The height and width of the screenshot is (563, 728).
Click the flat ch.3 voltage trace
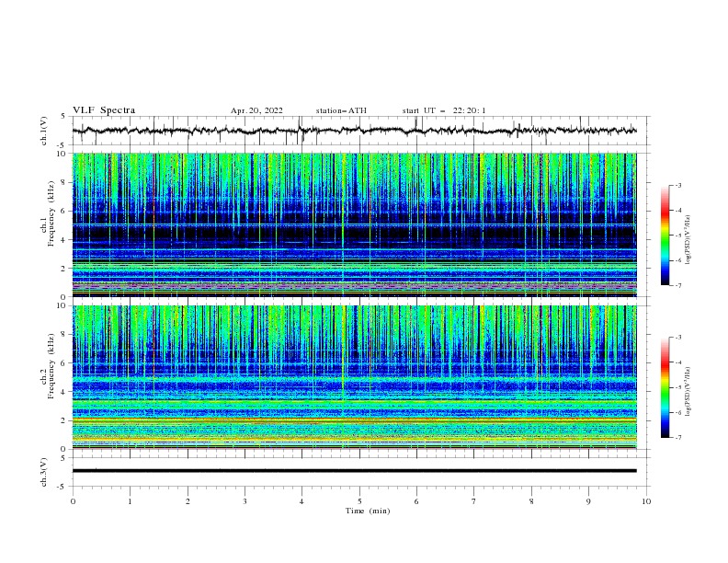pyautogui.click(x=354, y=471)
